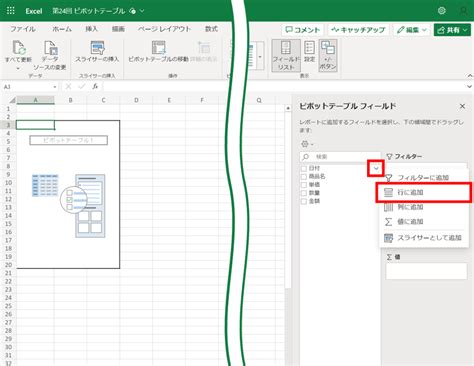The width and height of the screenshot is (474, 366).
Task: Open the app launcher grid icon
Action: pos(11,11)
